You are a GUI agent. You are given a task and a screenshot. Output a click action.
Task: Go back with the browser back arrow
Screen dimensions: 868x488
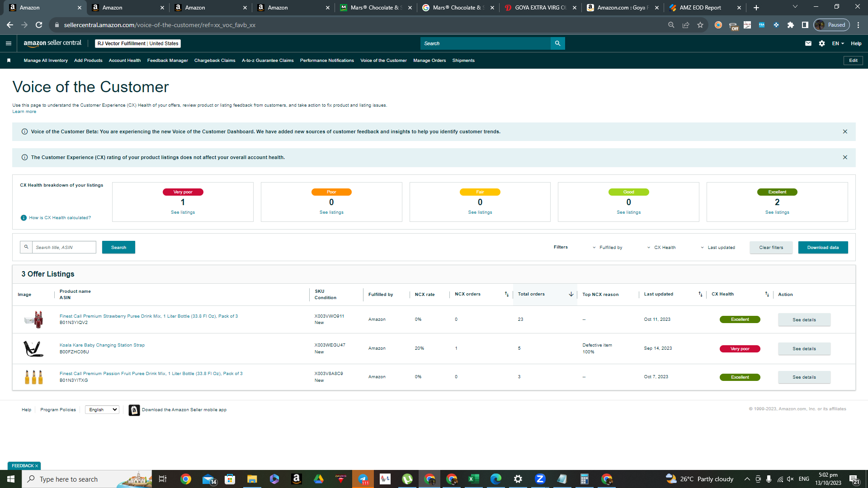click(10, 25)
